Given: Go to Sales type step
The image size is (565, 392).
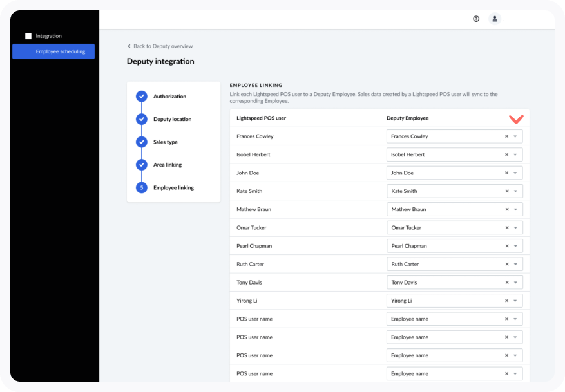Looking at the screenshot, I should click(x=166, y=142).
